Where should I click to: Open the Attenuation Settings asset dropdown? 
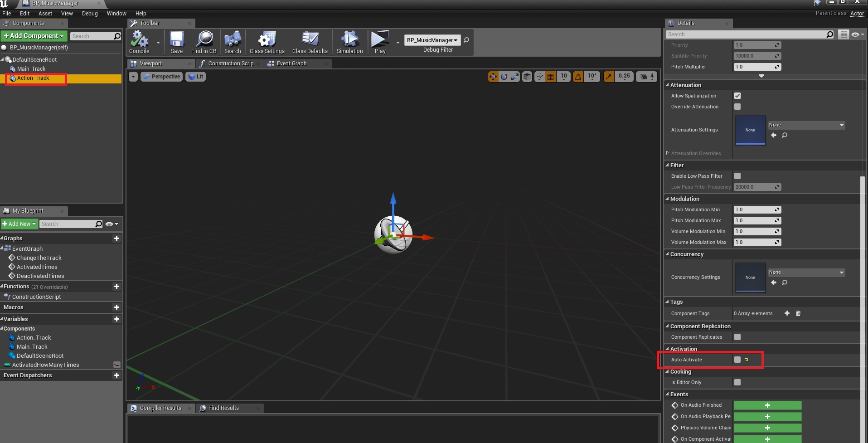[x=806, y=125]
